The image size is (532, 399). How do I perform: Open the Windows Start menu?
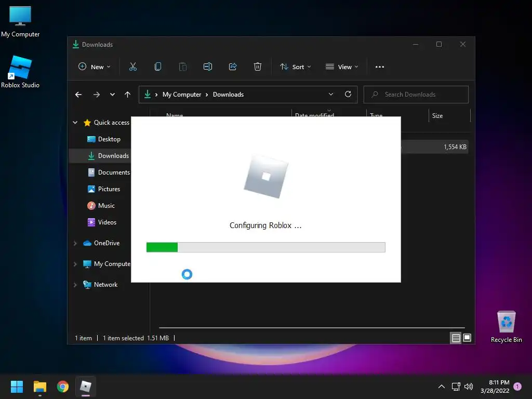coord(17,387)
